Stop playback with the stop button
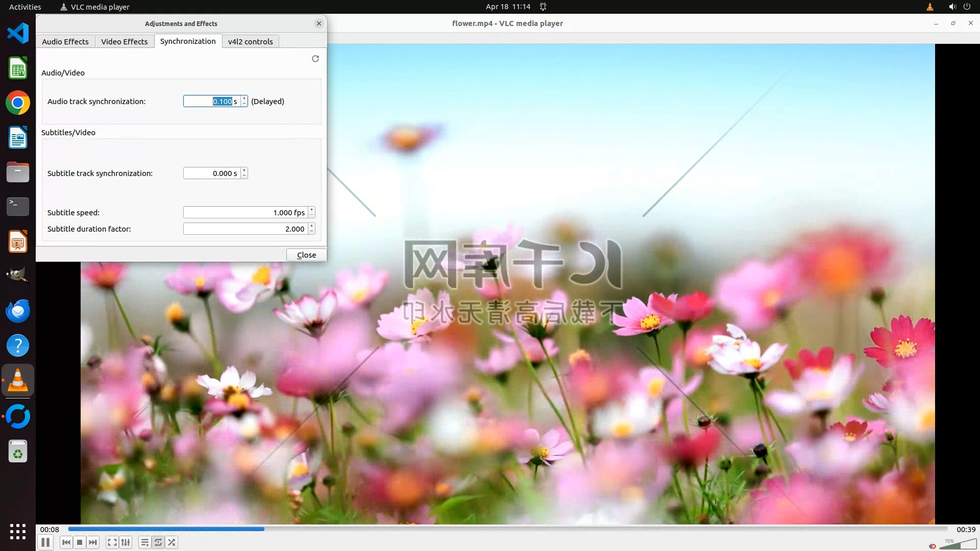The image size is (980, 551). click(x=80, y=542)
